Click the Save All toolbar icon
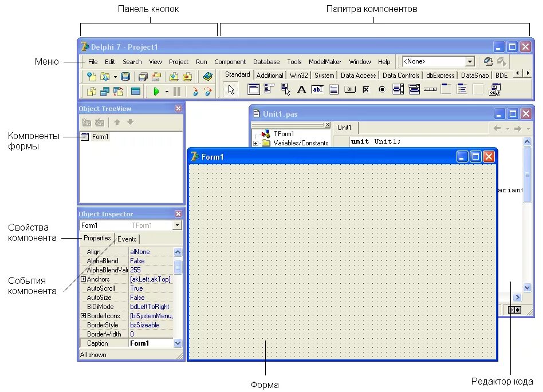Viewport: 543px width, 392px height. click(x=143, y=77)
